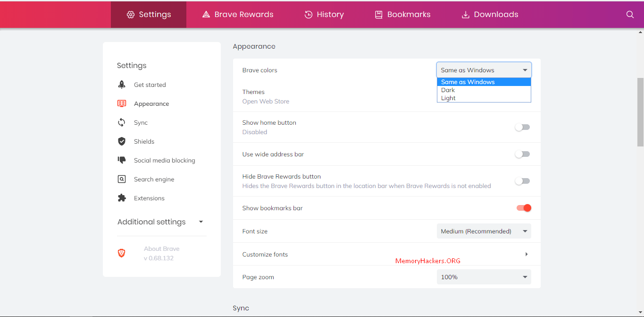Click the search magnifier icon in top bar
The image size is (644, 317).
(x=630, y=15)
